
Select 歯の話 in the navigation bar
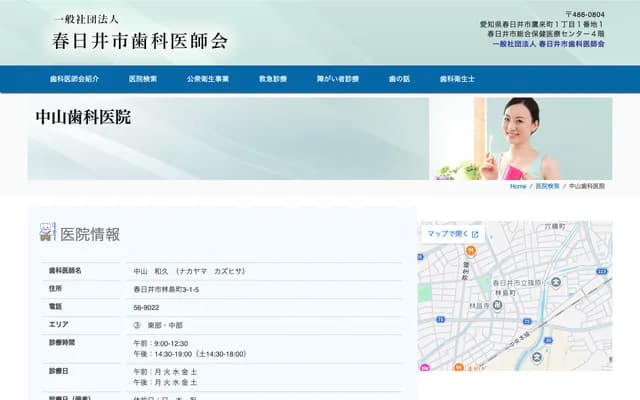click(x=399, y=79)
